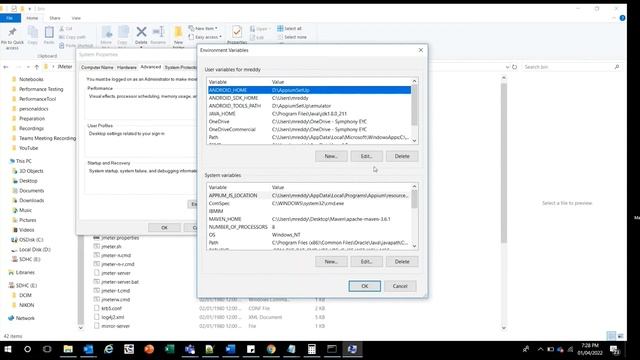640x360 pixels.
Task: Click Delete under System variables
Action: (402, 262)
